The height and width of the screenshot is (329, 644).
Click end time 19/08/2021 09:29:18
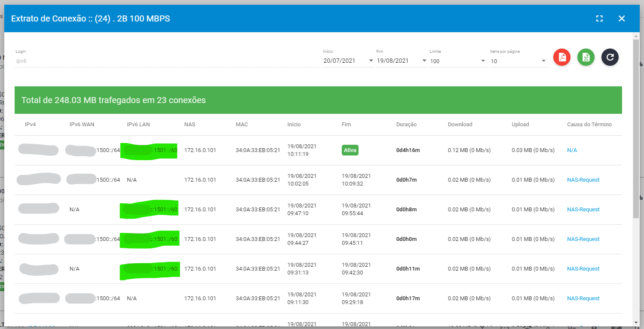[x=356, y=299]
